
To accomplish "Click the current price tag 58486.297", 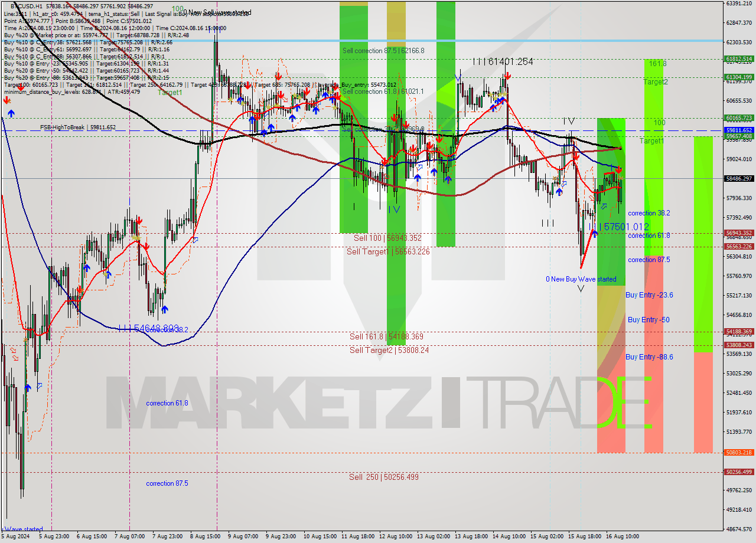I will click(739, 178).
